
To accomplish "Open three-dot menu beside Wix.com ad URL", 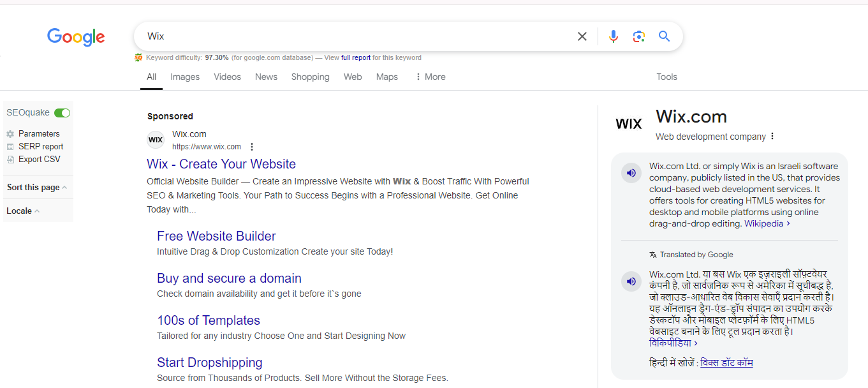I will point(252,147).
